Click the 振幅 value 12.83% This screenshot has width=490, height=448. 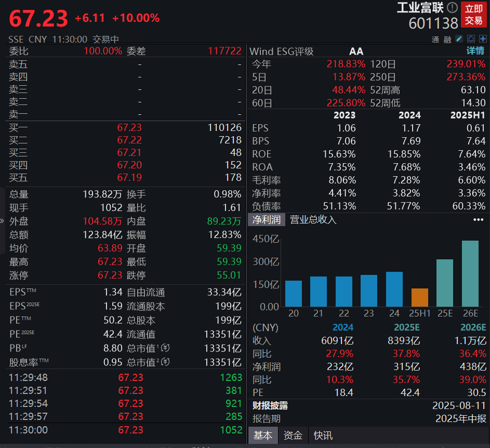tap(224, 234)
